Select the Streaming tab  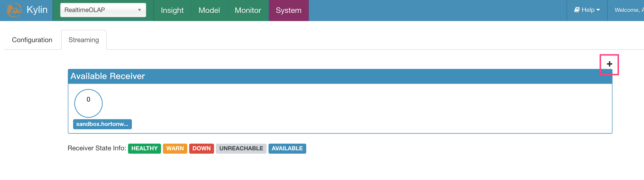coord(84,40)
